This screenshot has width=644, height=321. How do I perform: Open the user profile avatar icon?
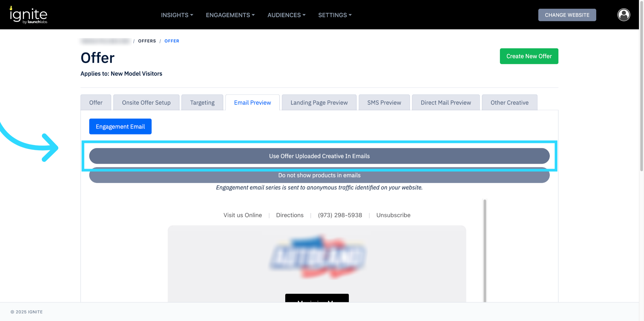pos(624,15)
